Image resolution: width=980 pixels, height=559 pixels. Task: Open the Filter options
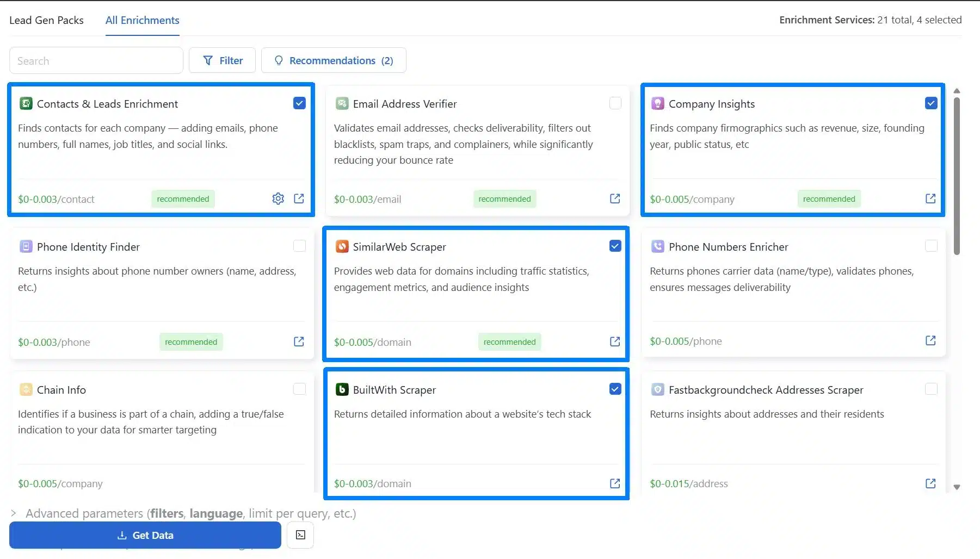(x=222, y=60)
